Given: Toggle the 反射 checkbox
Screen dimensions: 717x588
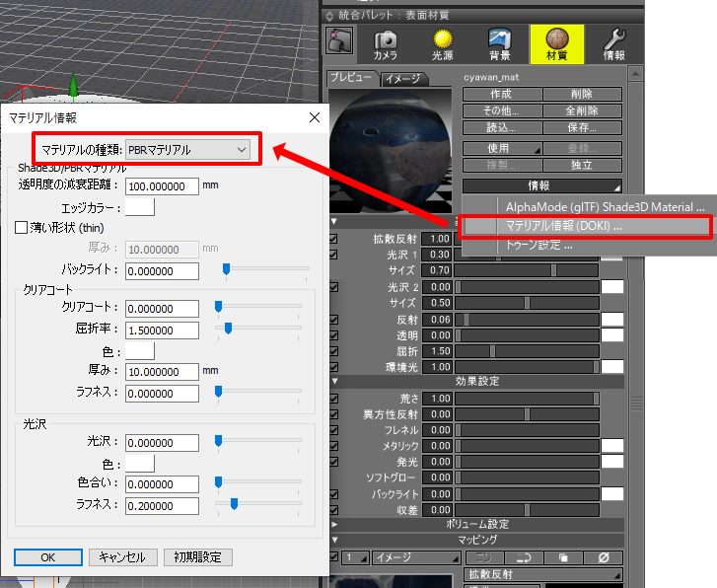Looking at the screenshot, I should [x=333, y=320].
